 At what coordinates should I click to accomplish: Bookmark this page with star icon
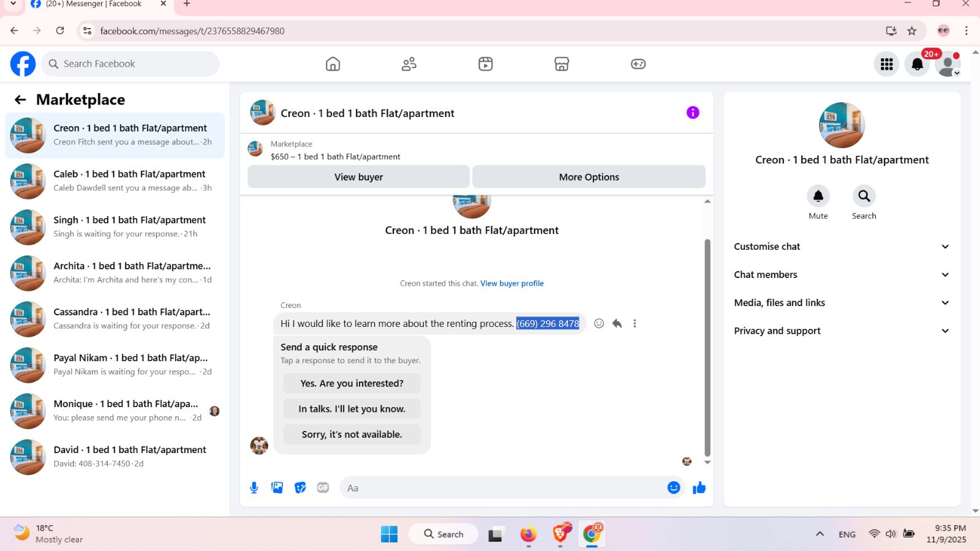coord(912,31)
